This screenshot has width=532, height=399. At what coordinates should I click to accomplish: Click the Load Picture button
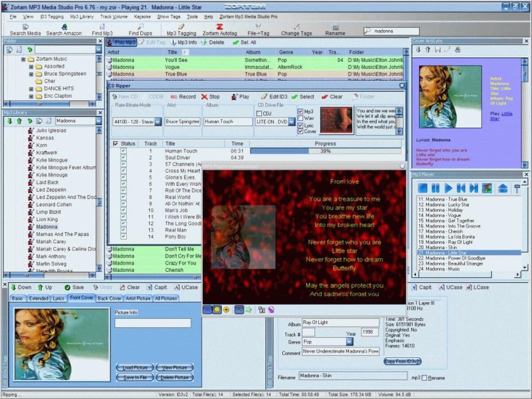pyautogui.click(x=134, y=368)
